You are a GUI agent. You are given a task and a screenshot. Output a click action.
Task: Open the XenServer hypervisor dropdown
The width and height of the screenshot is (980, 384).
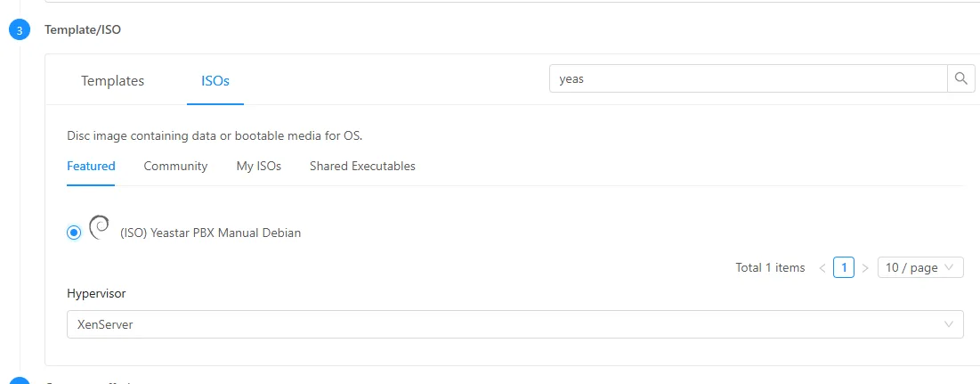point(514,324)
